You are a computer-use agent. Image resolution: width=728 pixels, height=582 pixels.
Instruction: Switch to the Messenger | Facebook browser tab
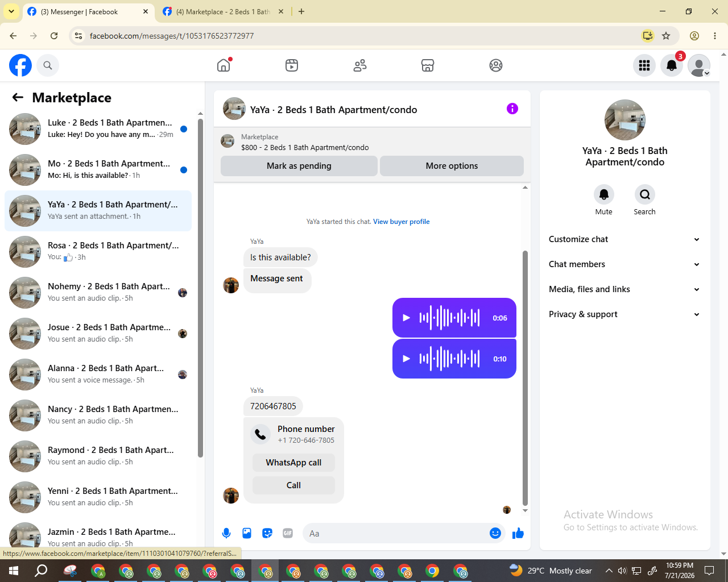(88, 11)
